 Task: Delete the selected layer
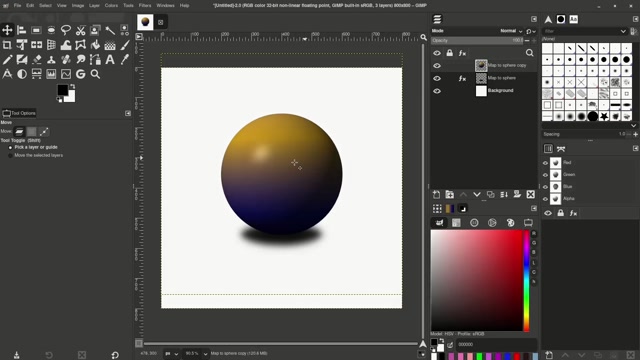[530, 195]
